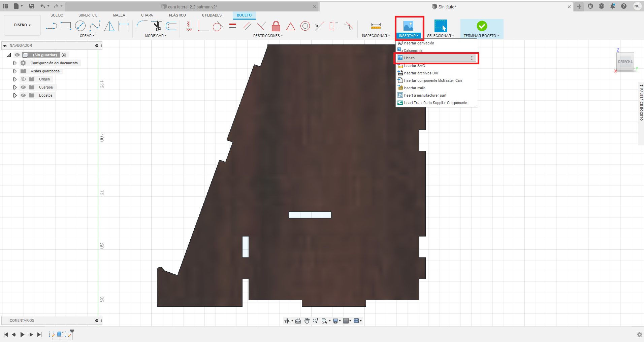The width and height of the screenshot is (644, 342).
Task: Apply the Tangent constraint
Action: (218, 26)
